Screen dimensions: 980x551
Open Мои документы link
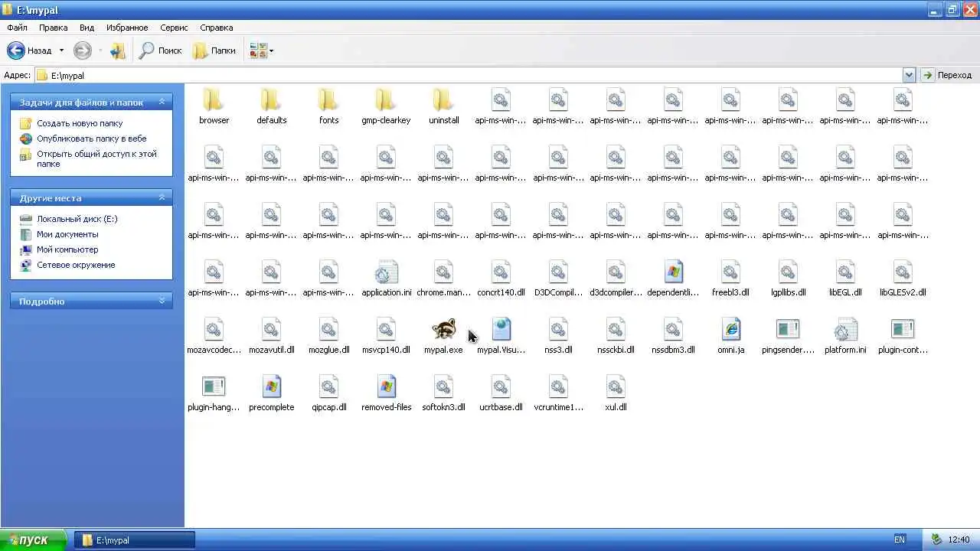point(67,234)
